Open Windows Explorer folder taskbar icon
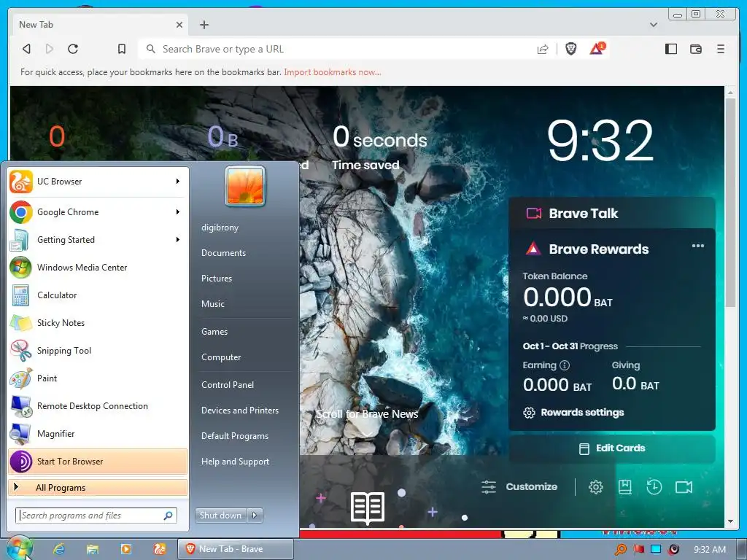 pos(93,549)
